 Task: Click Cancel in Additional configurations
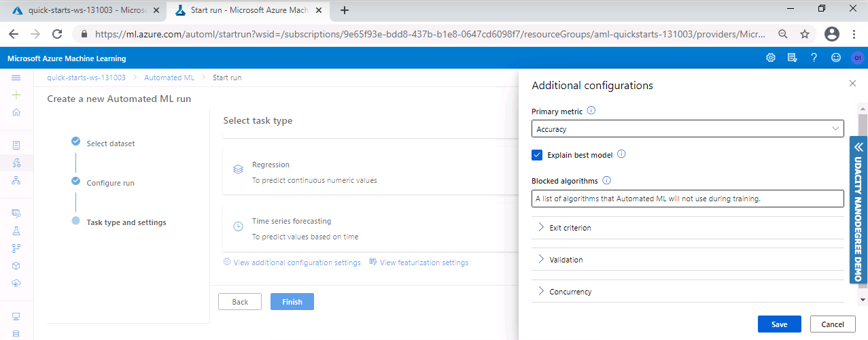point(833,324)
